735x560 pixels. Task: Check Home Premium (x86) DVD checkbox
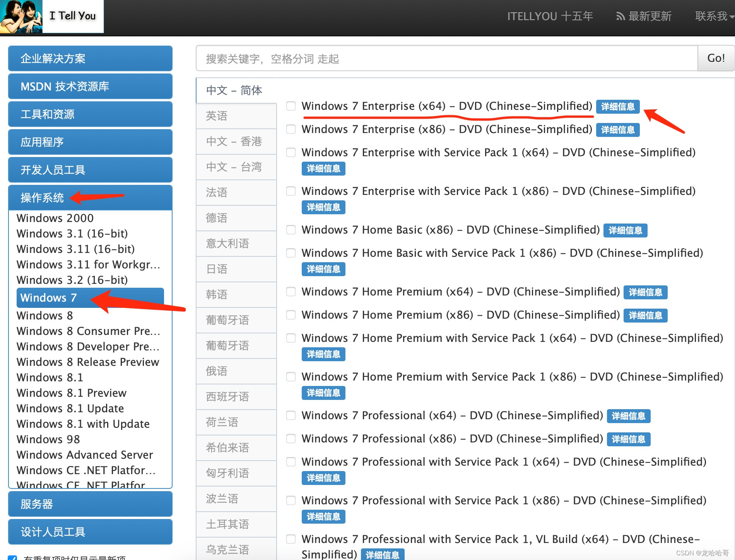point(291,315)
